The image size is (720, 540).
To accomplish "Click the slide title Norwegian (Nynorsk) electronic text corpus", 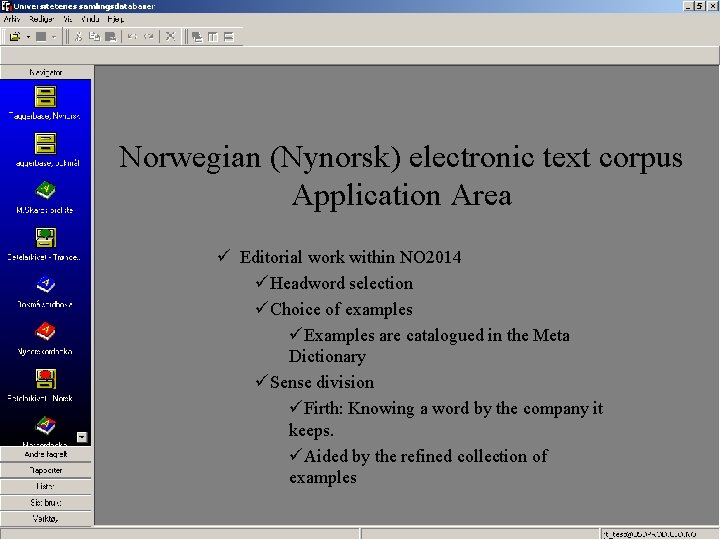I will coord(401,158).
